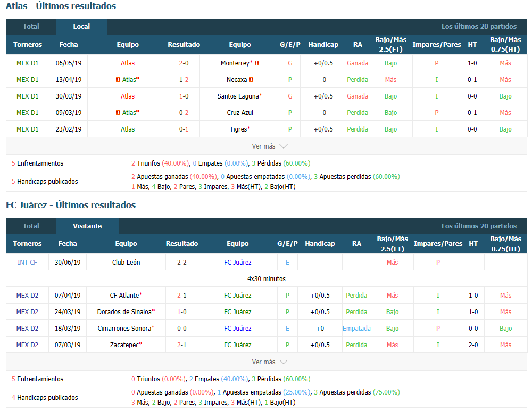Open the Zacatepec team link
Viewport: 532px width, 410px height.
pos(124,345)
